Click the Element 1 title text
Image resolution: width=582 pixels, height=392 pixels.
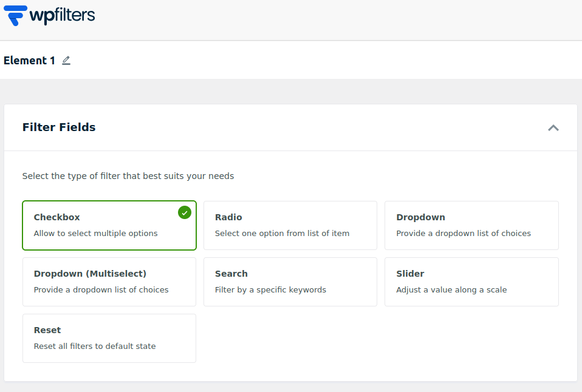tap(29, 61)
